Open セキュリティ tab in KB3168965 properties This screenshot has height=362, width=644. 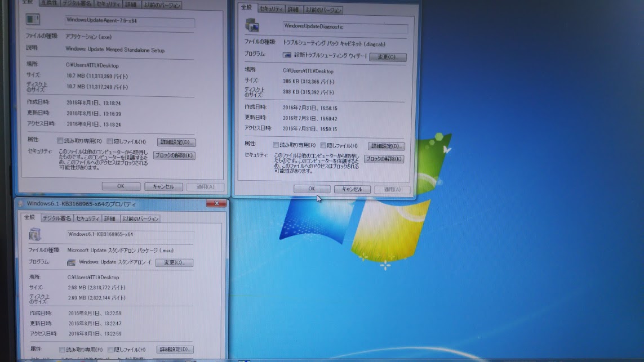[x=87, y=218]
